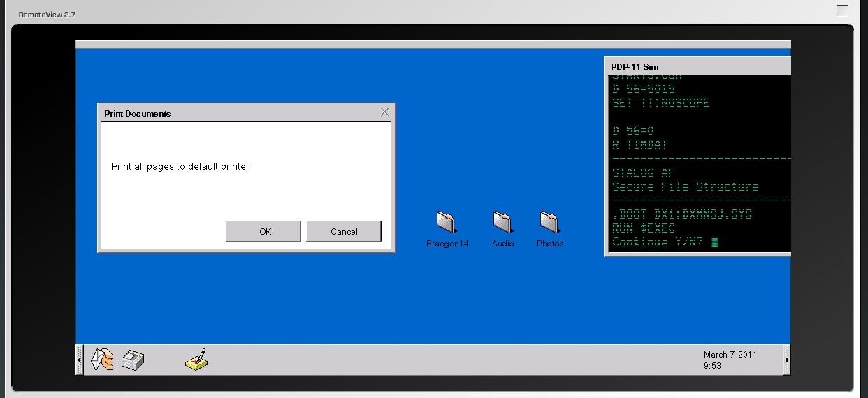Click OK in the Print Documents dialog

(263, 231)
